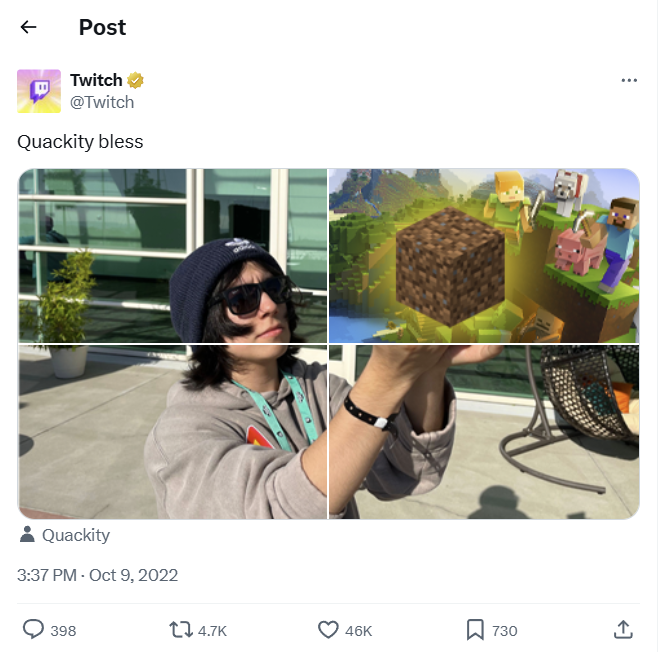View the Minecraft dirt block image
658x652 pixels.
point(484,256)
